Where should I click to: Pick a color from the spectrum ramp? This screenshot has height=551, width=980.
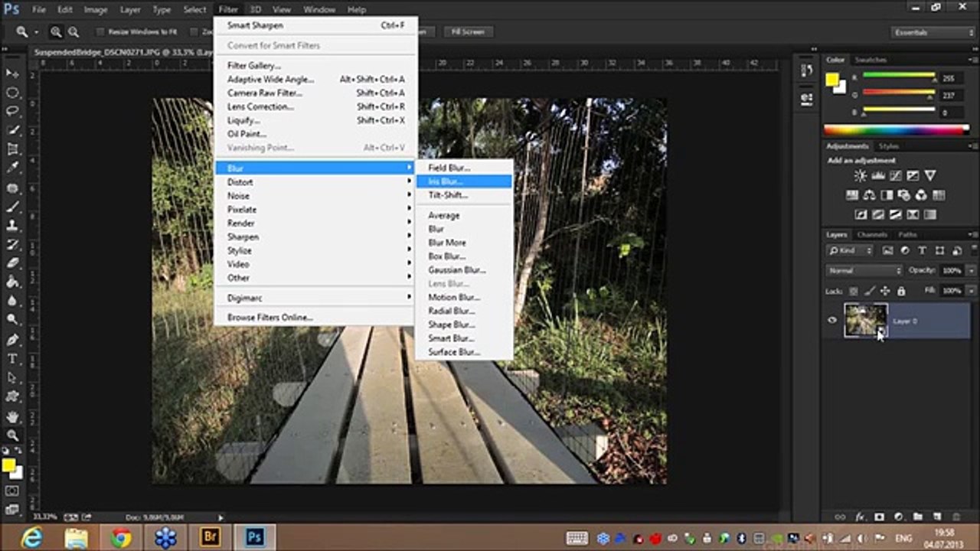pyautogui.click(x=897, y=130)
